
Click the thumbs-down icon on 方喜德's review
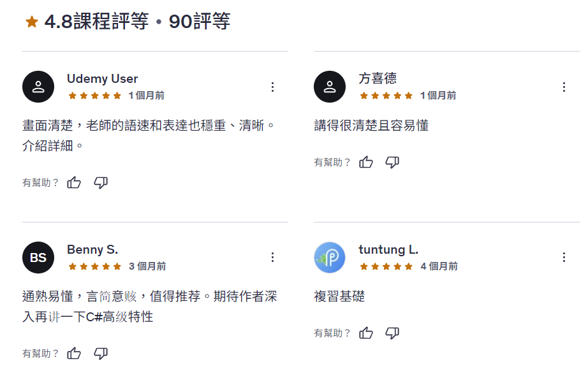(x=392, y=162)
